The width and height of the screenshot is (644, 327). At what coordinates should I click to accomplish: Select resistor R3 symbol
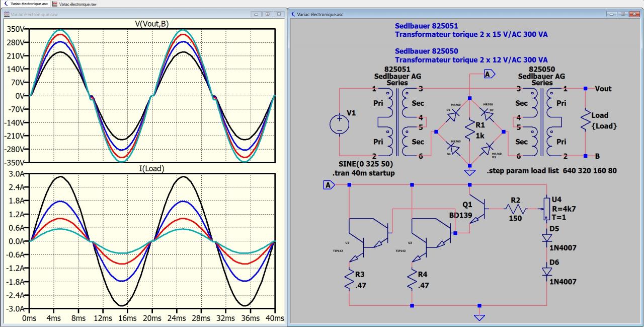(x=349, y=278)
